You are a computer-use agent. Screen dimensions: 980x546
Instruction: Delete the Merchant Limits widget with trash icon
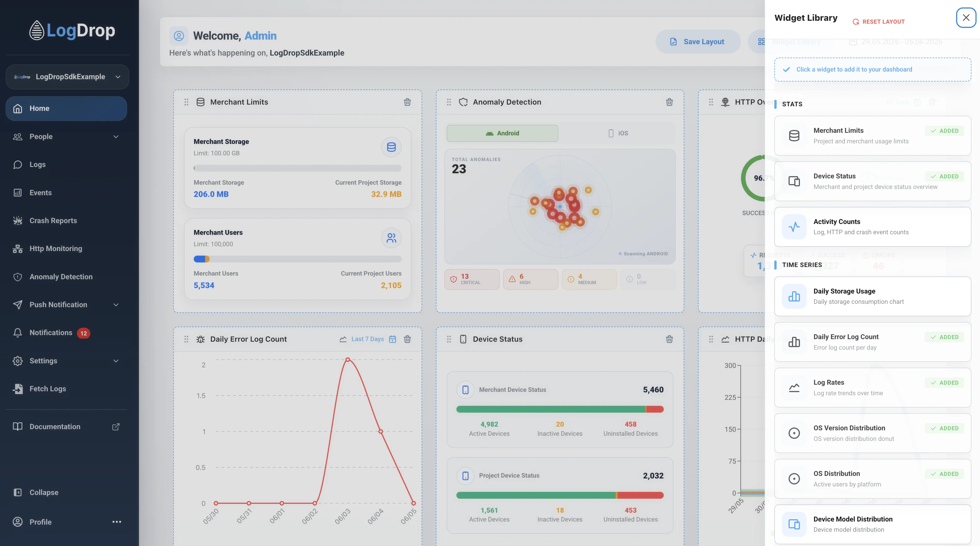[x=407, y=102]
